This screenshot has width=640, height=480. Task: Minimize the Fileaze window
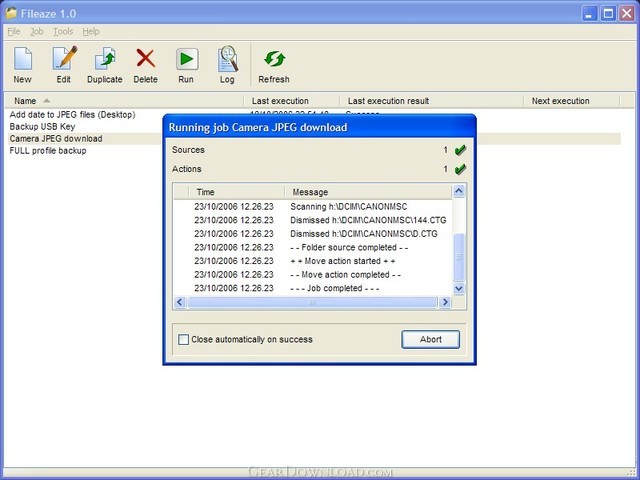pos(589,13)
